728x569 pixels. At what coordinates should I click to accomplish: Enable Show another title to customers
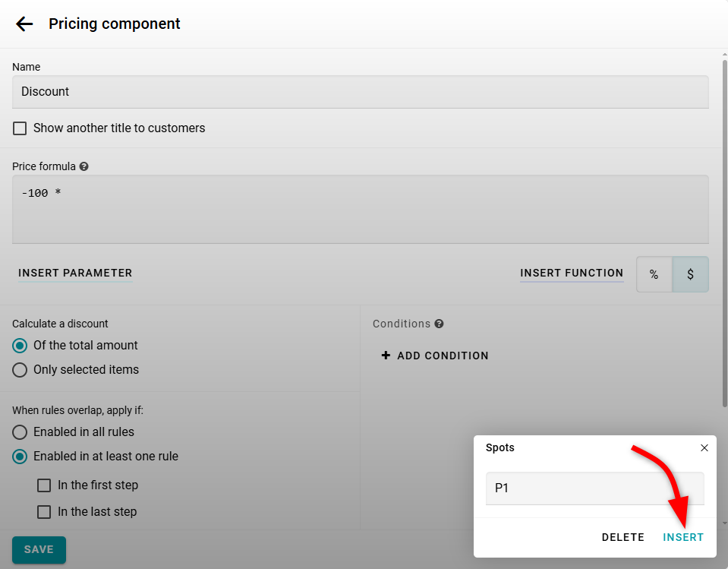[20, 128]
